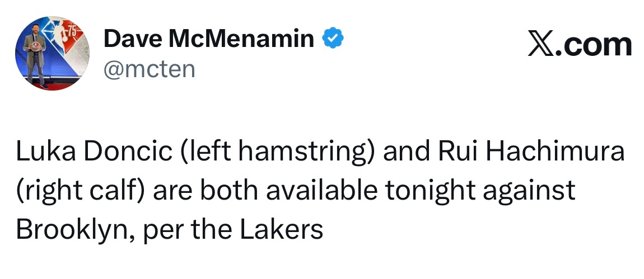644x279 pixels.
Task: Click the word "against" in the tweet
Action: tap(536, 191)
